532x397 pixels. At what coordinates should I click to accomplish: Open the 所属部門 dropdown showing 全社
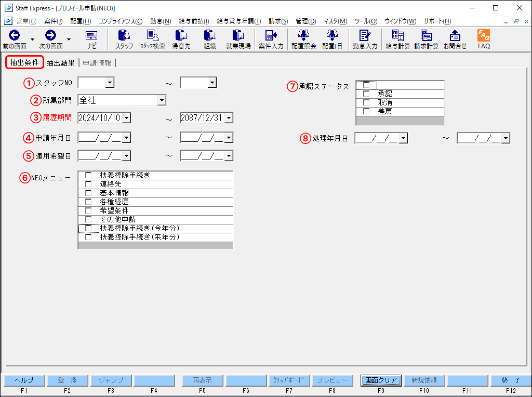pos(162,100)
